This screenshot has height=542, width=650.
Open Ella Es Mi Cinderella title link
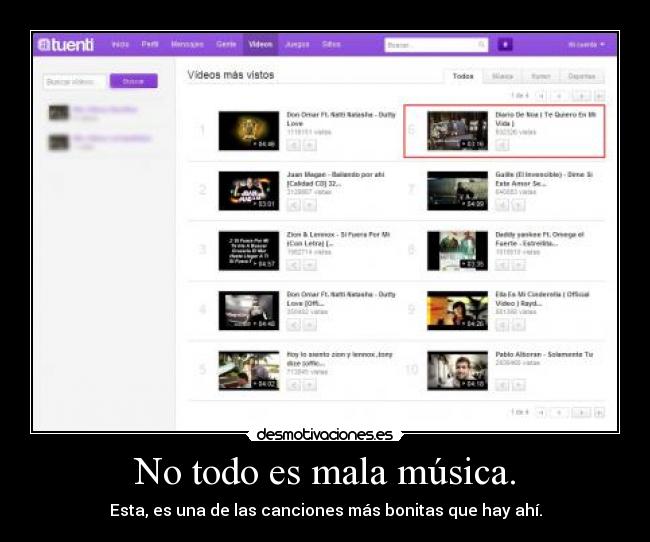[x=542, y=299]
